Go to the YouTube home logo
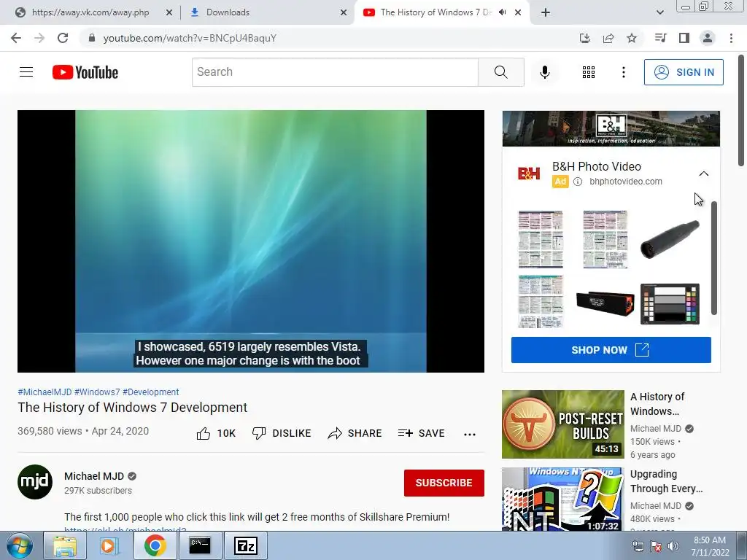Viewport: 747px width, 560px height. (85, 72)
